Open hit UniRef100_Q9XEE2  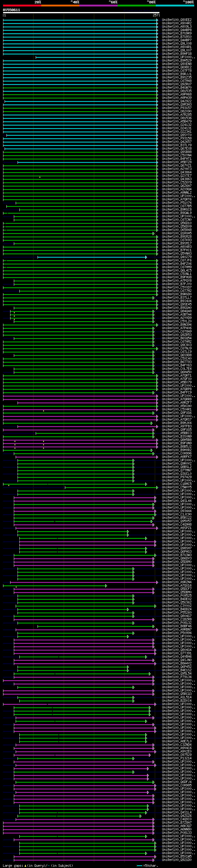point(177,20)
